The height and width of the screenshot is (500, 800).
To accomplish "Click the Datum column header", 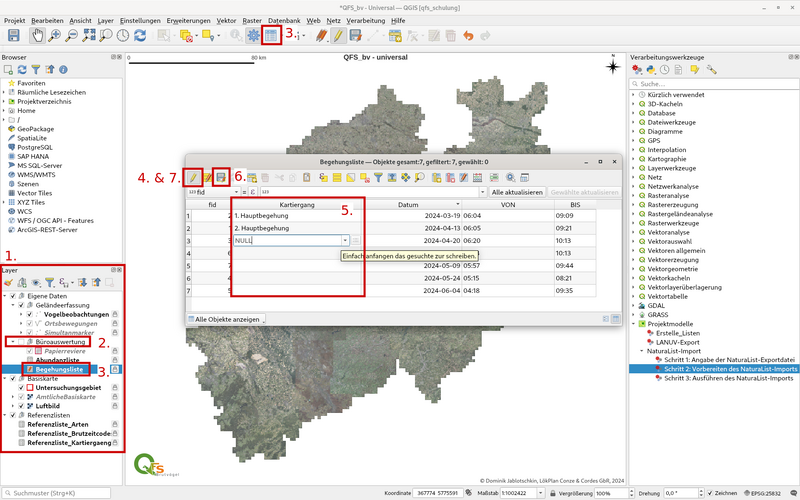I will 414,205.
